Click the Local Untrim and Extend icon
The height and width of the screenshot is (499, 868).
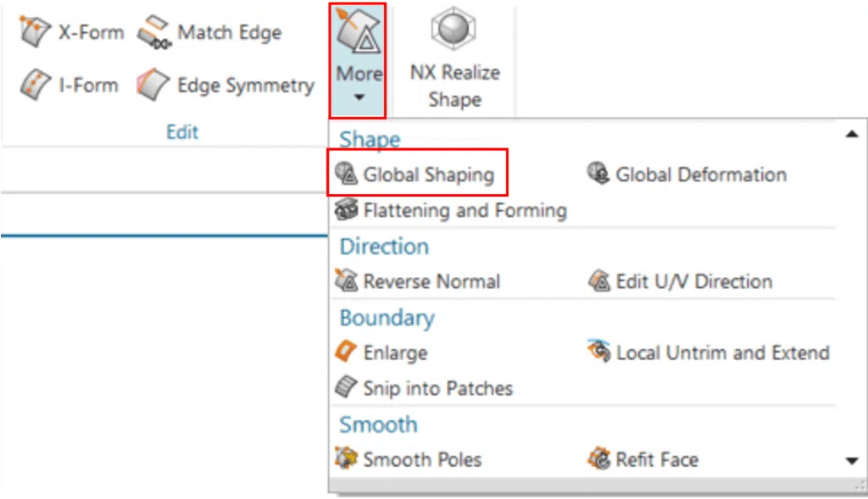[x=599, y=350]
